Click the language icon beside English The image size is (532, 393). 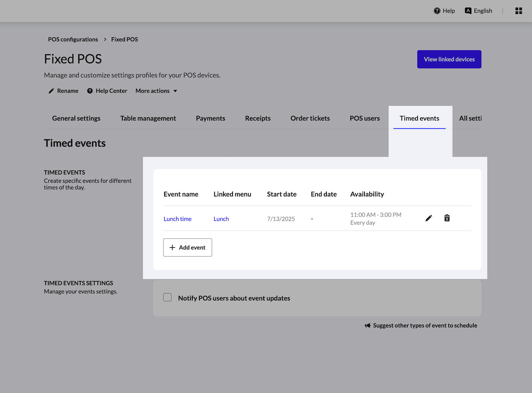468,11
